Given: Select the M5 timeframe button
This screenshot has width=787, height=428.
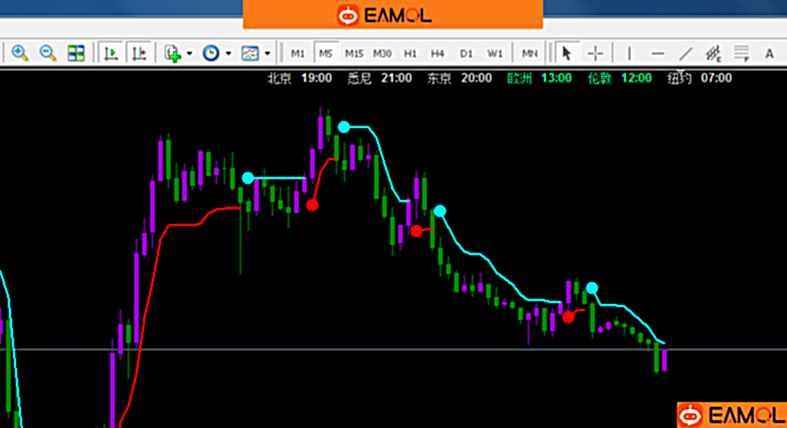Looking at the screenshot, I should (x=326, y=53).
